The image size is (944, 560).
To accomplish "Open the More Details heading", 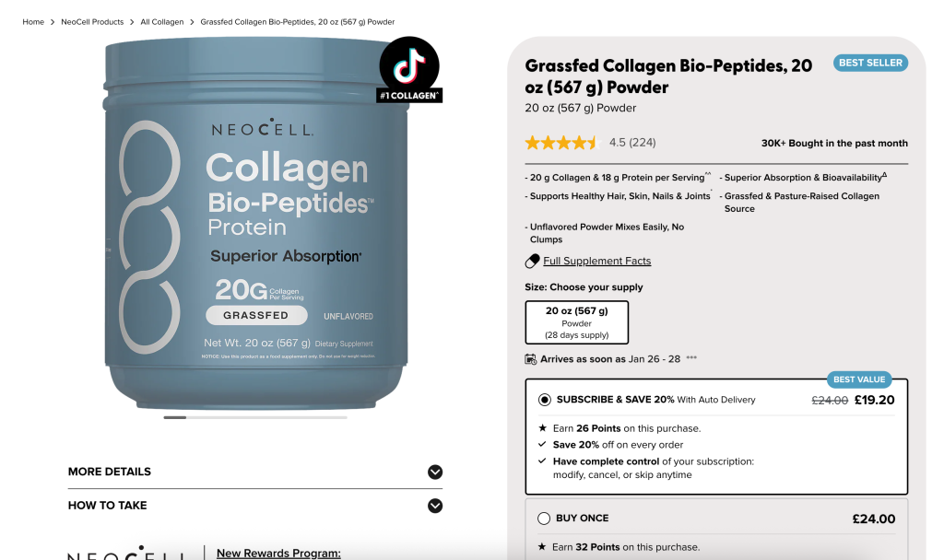I will tap(110, 472).
